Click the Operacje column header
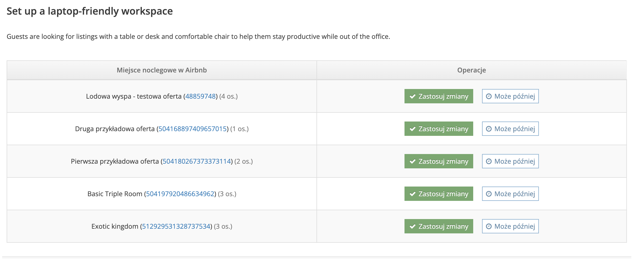Viewport: 644px width, 259px height. [x=472, y=70]
